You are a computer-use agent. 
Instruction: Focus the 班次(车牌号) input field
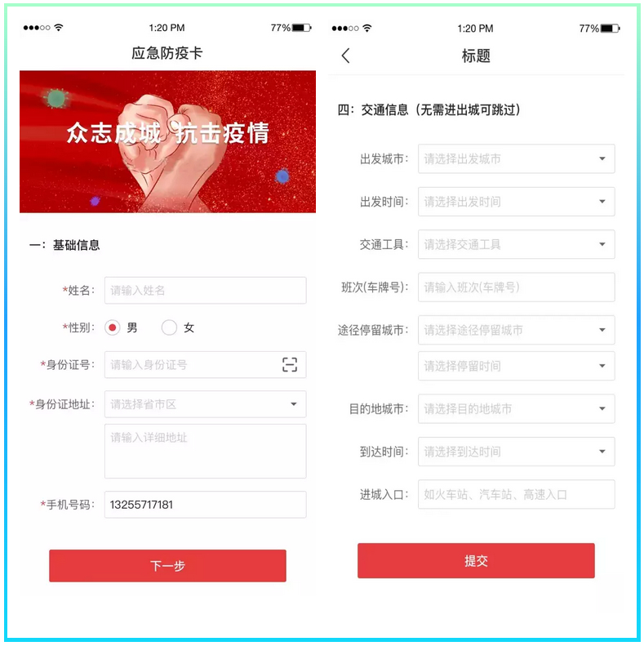coord(517,287)
